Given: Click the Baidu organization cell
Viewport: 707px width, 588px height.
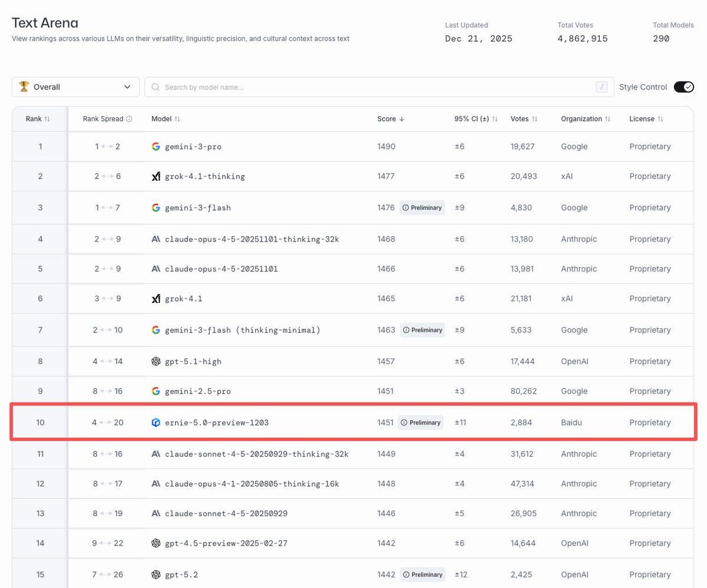Looking at the screenshot, I should [571, 422].
